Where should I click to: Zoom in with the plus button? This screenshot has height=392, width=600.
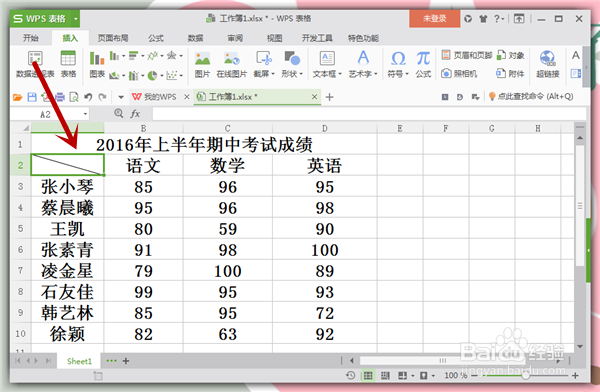click(x=575, y=376)
